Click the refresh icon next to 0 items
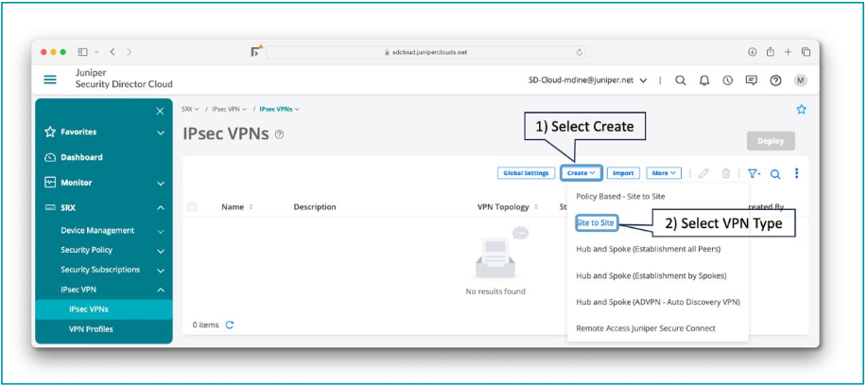This screenshot has width=868, height=388. pos(230,325)
